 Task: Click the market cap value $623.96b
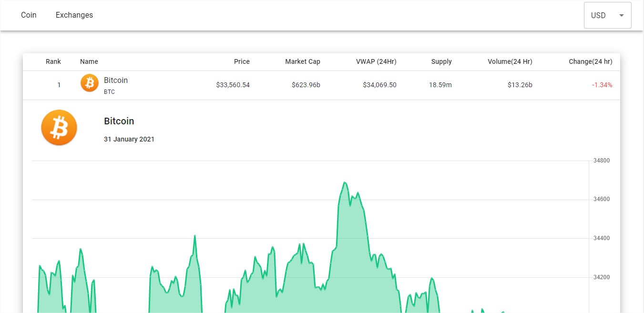coord(306,85)
